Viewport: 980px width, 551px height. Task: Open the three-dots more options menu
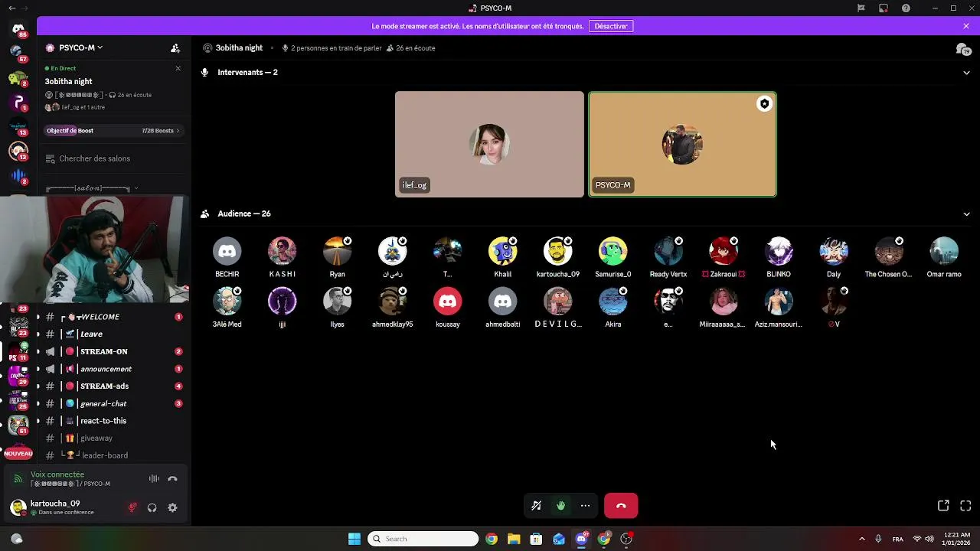[x=586, y=506]
